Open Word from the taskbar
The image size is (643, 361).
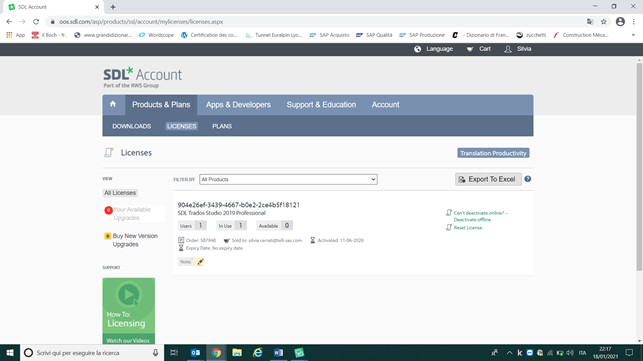tap(278, 353)
